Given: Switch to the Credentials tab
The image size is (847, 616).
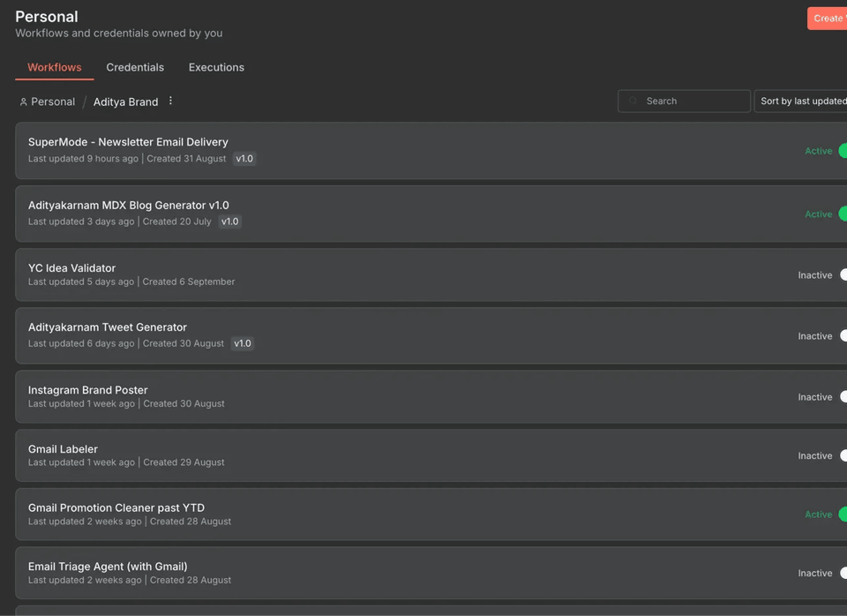Looking at the screenshot, I should point(135,67).
